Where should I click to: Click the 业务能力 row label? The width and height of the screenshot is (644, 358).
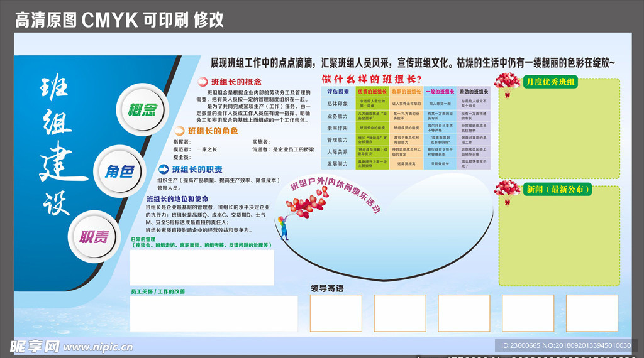coord(338,116)
